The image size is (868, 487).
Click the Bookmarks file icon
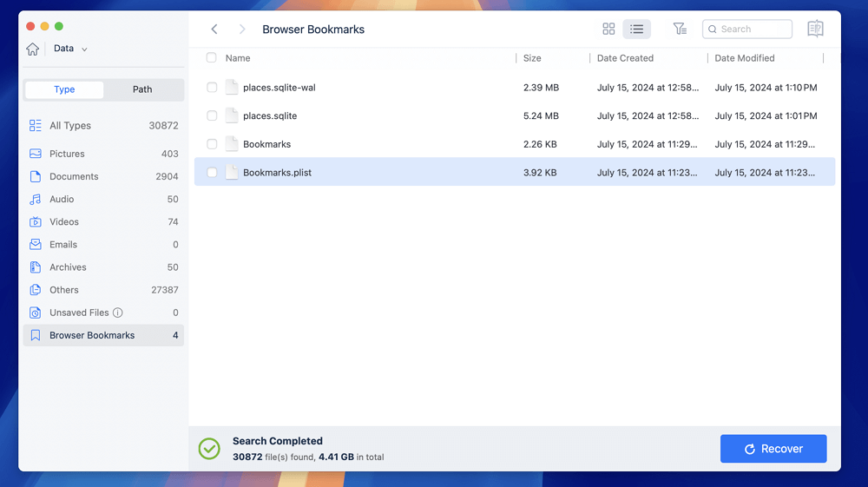[x=232, y=143]
